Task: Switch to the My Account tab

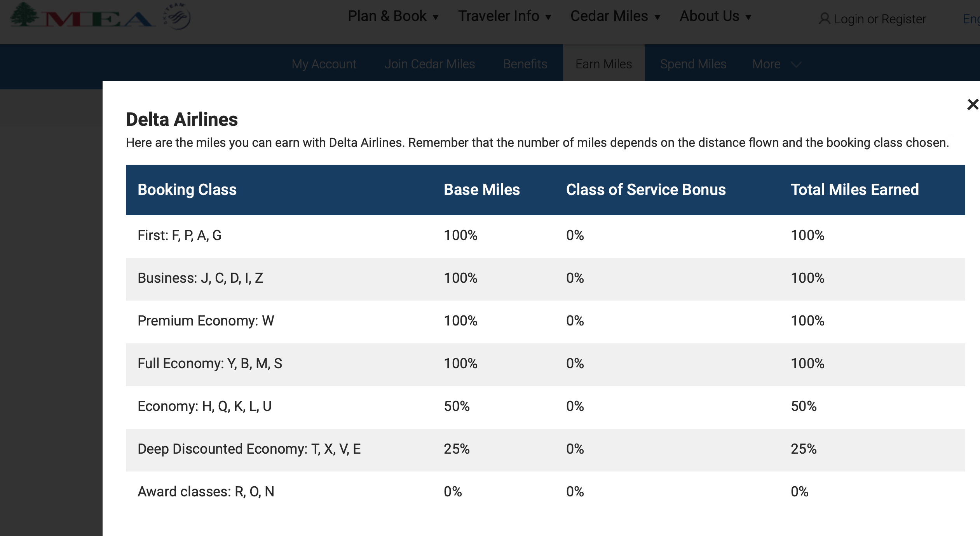Action: point(324,64)
